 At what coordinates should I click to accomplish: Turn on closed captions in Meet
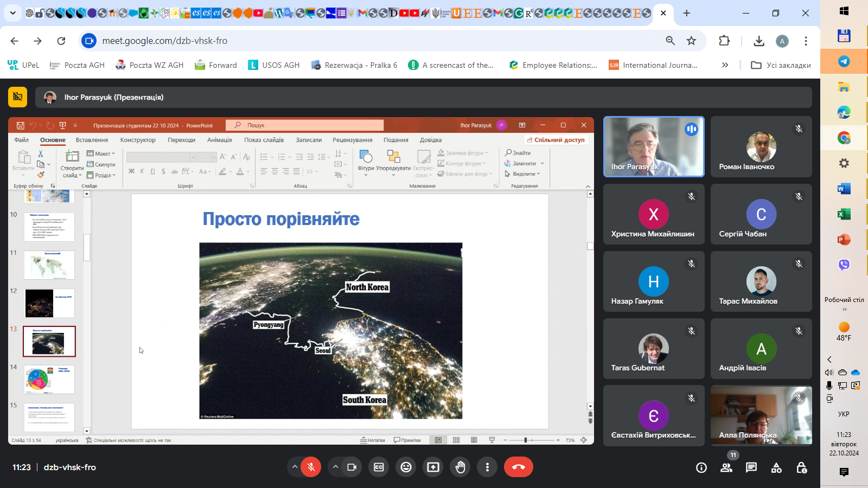click(x=379, y=467)
